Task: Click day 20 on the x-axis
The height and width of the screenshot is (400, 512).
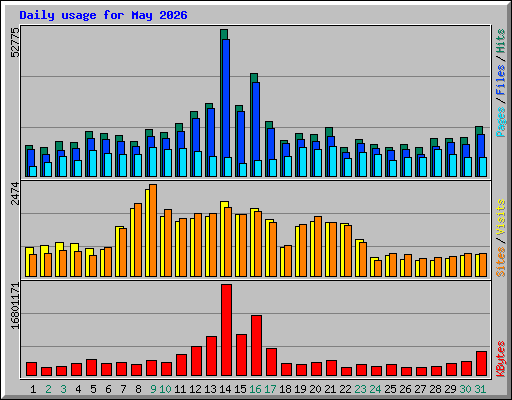Action: pos(315,389)
